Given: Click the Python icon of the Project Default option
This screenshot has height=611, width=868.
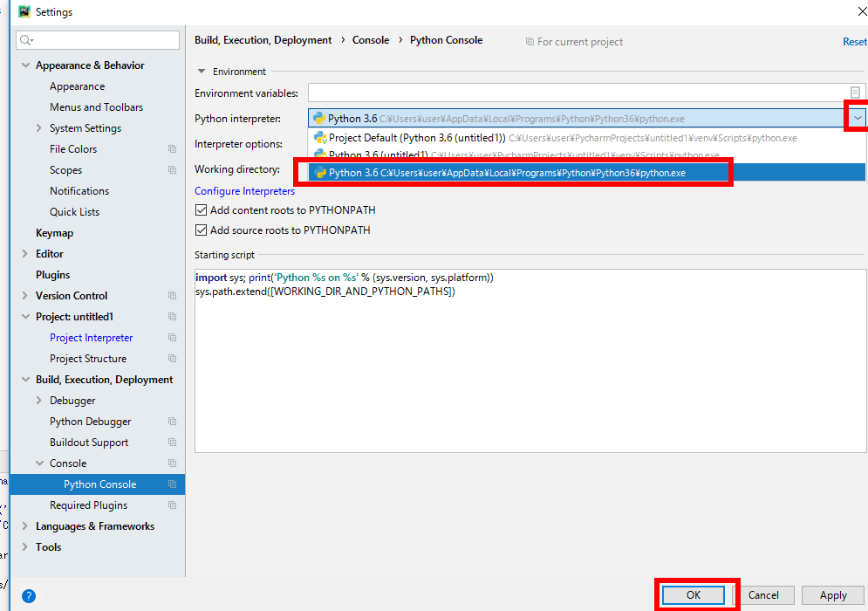Looking at the screenshot, I should click(x=320, y=137).
